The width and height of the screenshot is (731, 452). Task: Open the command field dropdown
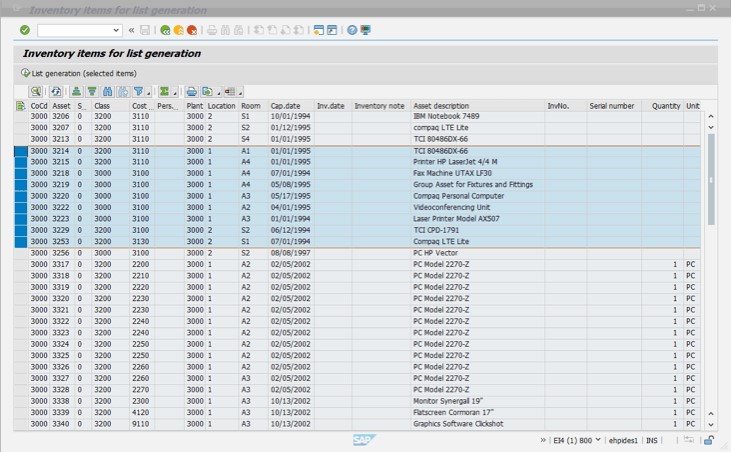116,30
